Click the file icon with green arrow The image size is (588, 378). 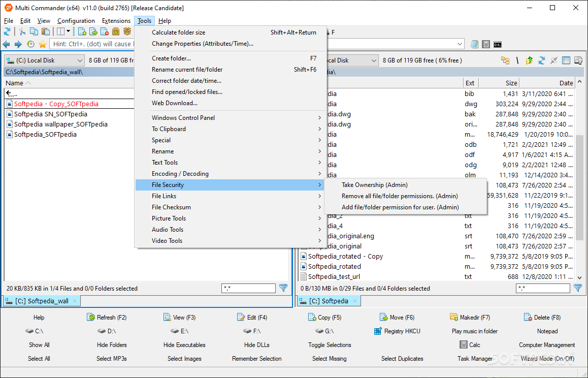93,31
